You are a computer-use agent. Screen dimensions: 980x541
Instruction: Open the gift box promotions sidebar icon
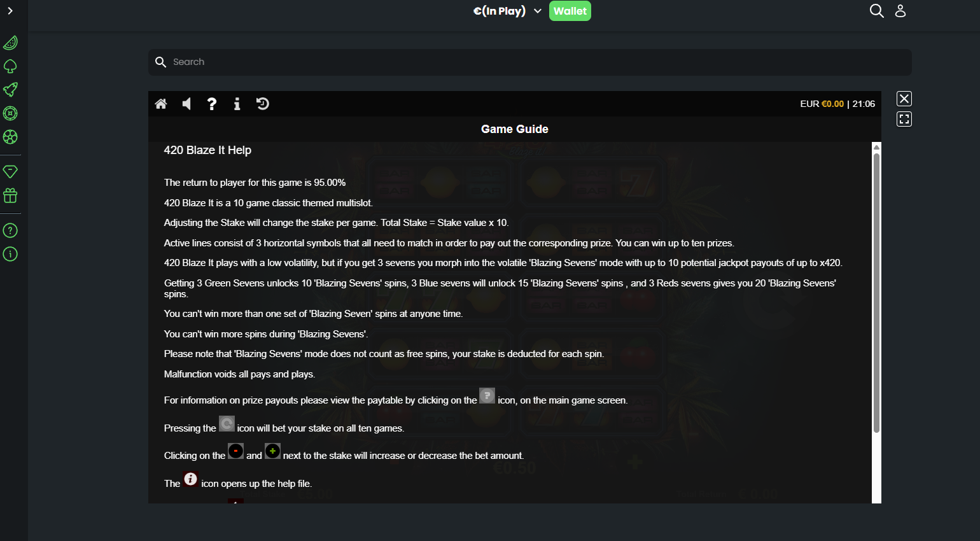(x=10, y=195)
